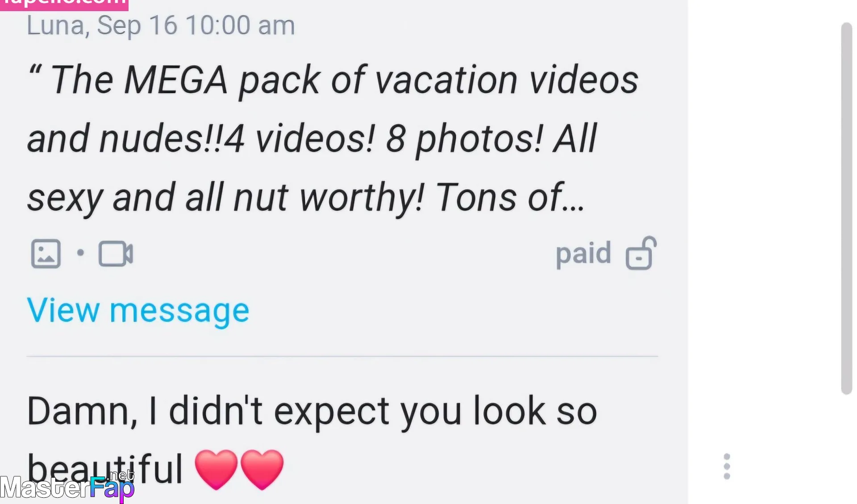Click the second red heart emoji
This screenshot has height=504, width=857.
(262, 469)
